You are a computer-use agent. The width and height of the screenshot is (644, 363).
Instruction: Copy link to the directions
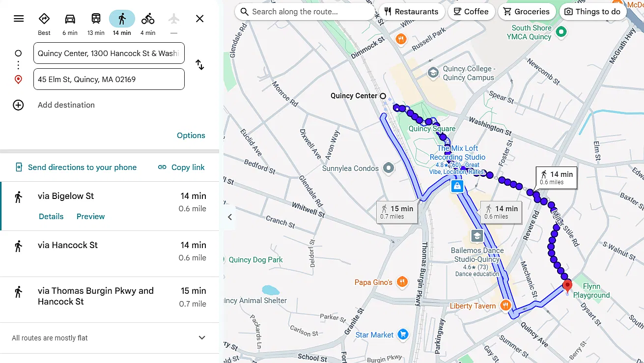coord(181,167)
